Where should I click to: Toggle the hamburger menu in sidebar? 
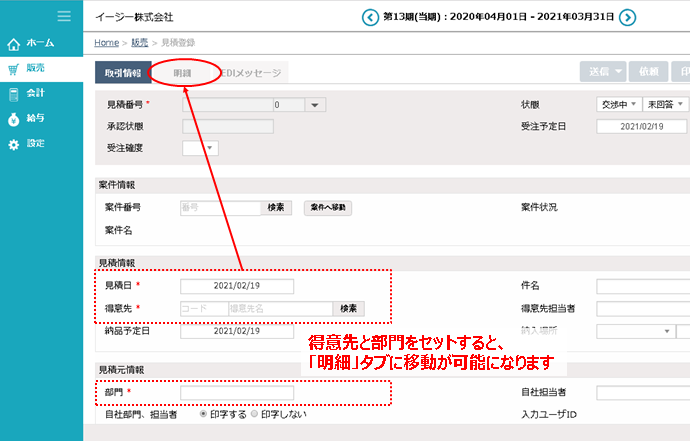pos(64,16)
